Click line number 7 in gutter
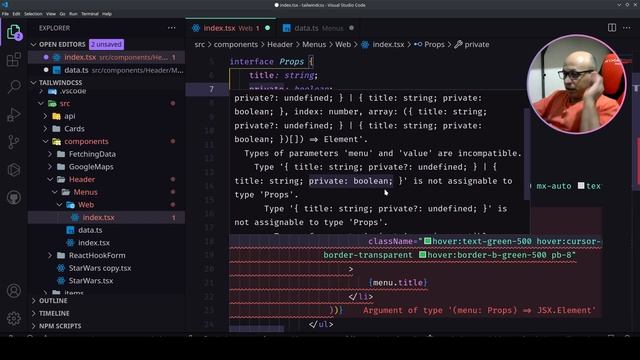Screen dimensions: 640x360 (x=211, y=89)
